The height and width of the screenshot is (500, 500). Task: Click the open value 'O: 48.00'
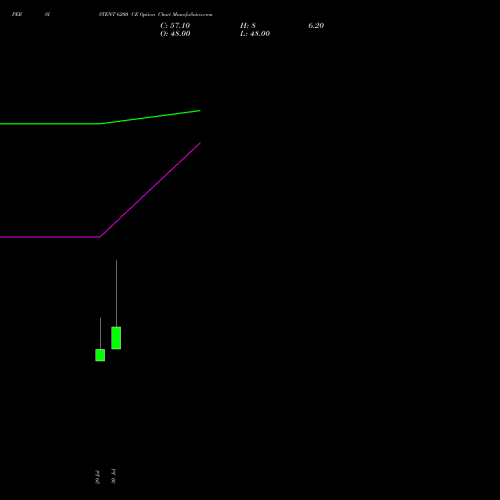point(175,34)
